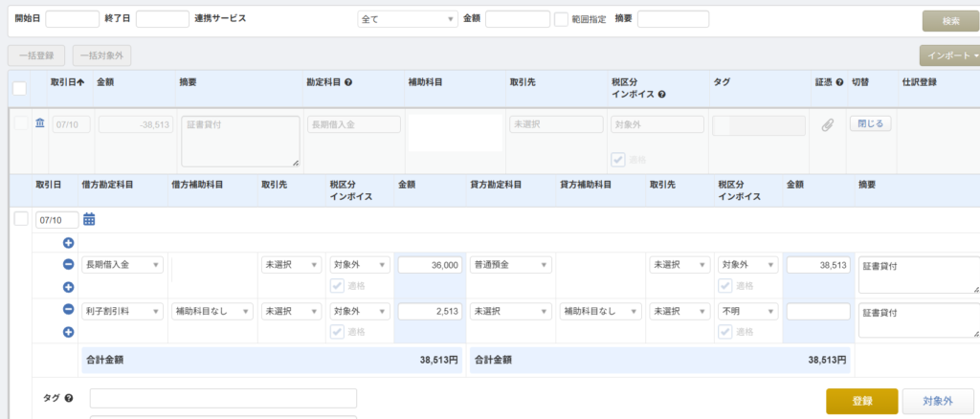The height and width of the screenshot is (419, 980).
Task: Expand the 利子割引料 debit account dropdown
Action: coord(123,311)
